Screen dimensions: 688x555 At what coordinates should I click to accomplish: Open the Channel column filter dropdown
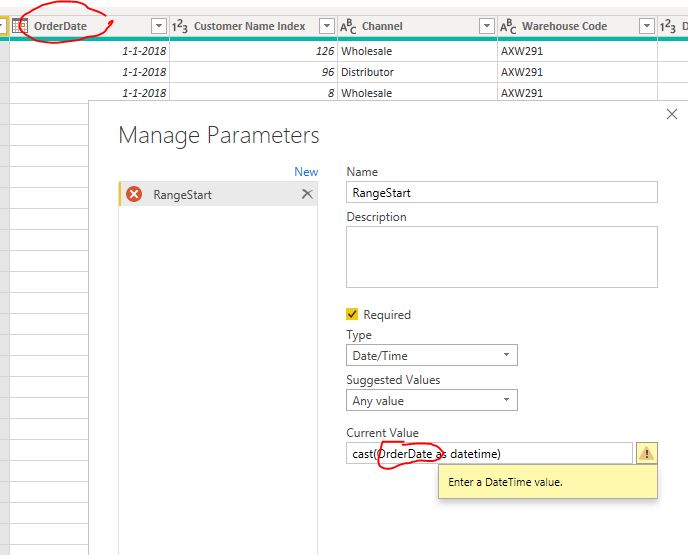click(x=487, y=26)
